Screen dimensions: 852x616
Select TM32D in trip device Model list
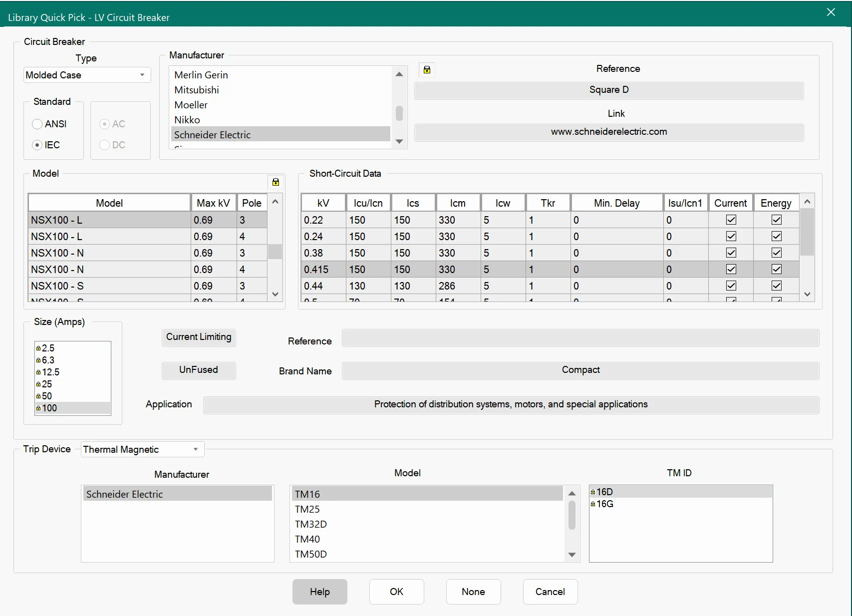pos(310,524)
